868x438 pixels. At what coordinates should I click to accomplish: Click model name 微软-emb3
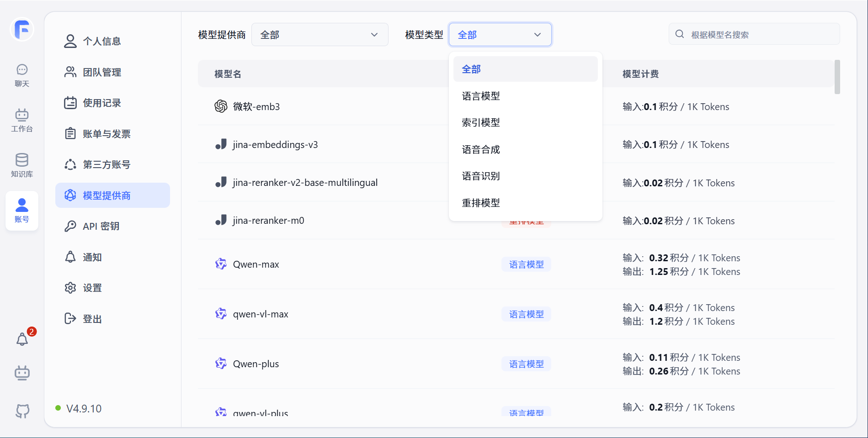tap(256, 106)
